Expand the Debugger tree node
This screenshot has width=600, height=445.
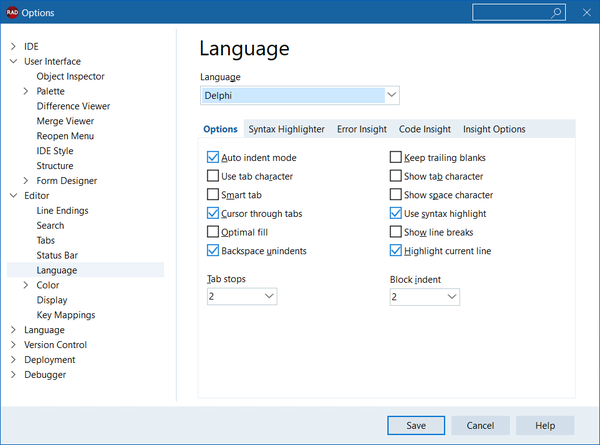[x=13, y=375]
